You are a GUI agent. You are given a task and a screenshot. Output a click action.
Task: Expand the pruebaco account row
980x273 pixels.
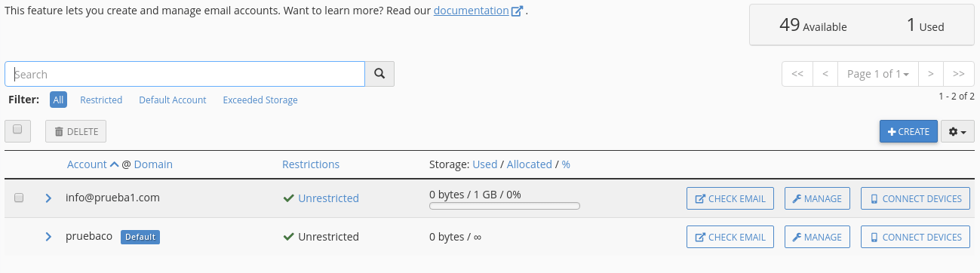click(48, 237)
